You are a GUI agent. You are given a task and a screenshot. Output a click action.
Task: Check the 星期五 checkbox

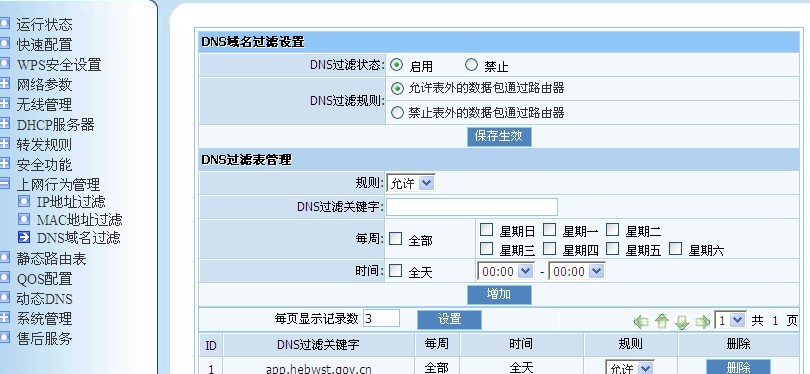[613, 249]
